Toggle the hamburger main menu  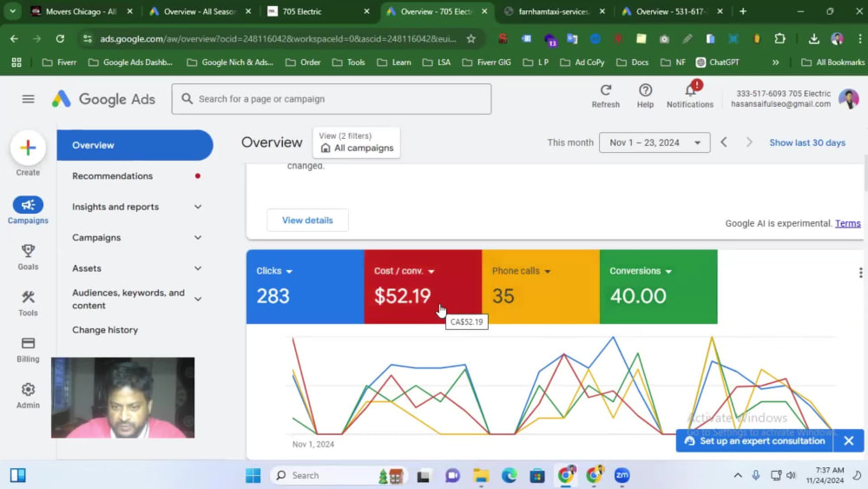tap(29, 99)
